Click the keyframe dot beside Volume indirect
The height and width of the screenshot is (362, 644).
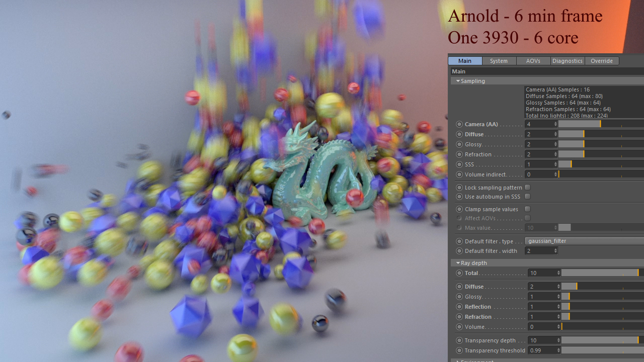coord(459,174)
